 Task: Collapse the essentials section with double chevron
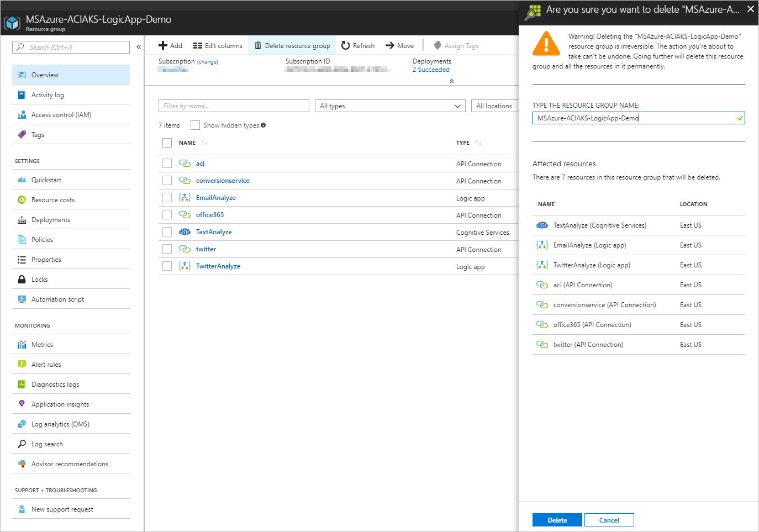coord(451,81)
